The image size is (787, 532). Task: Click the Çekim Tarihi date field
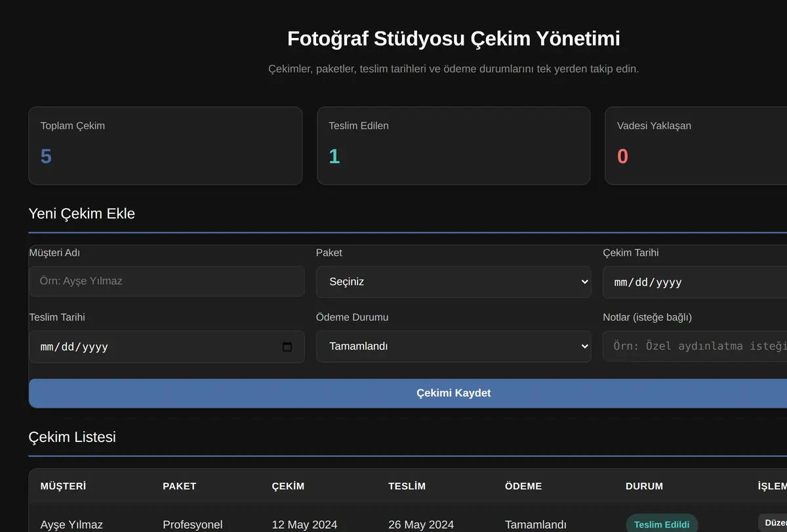click(695, 282)
